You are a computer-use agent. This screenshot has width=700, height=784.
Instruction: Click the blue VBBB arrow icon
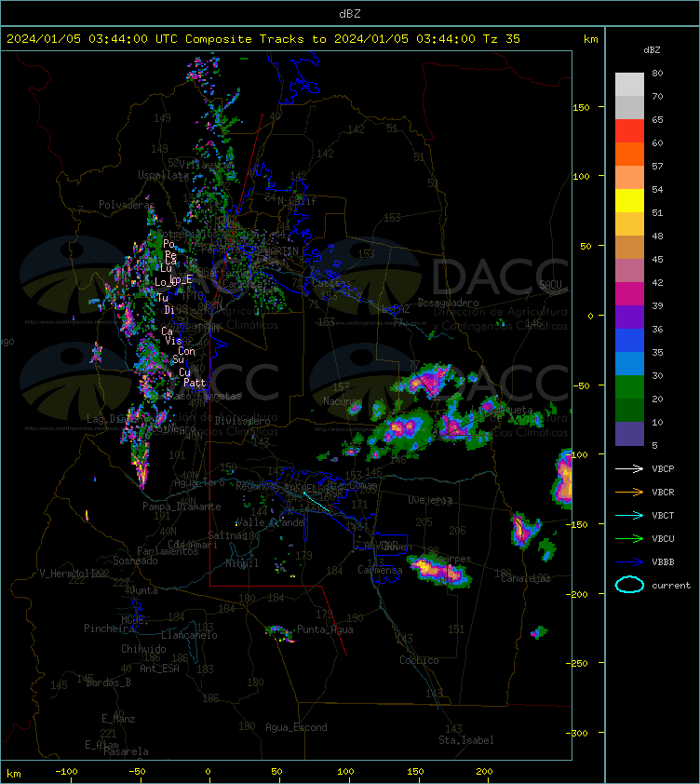(x=629, y=562)
